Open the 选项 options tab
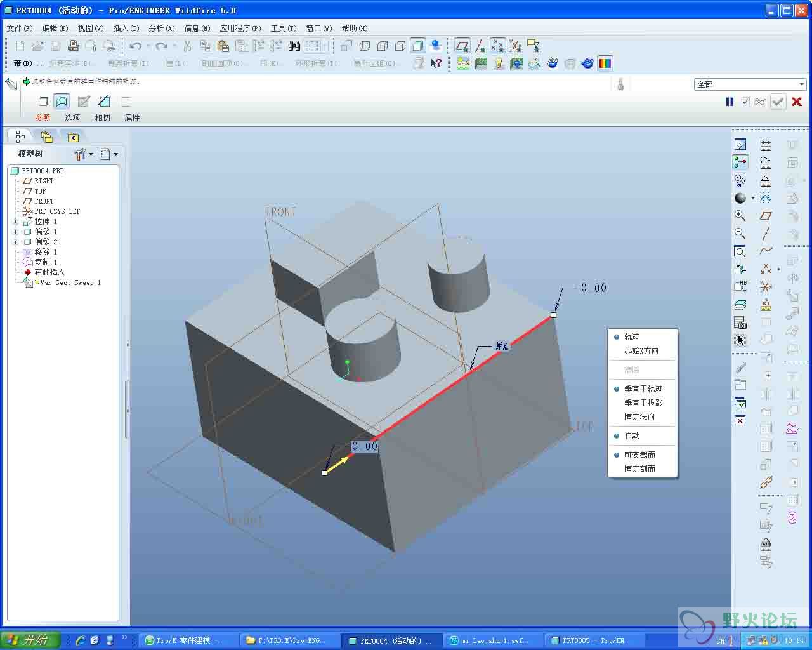812x650 pixels. click(x=72, y=118)
